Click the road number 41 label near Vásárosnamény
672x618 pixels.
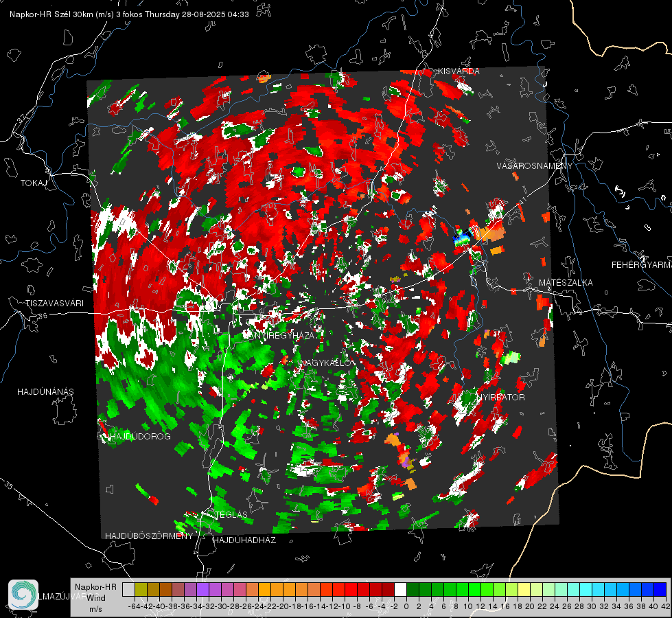[x=522, y=201]
